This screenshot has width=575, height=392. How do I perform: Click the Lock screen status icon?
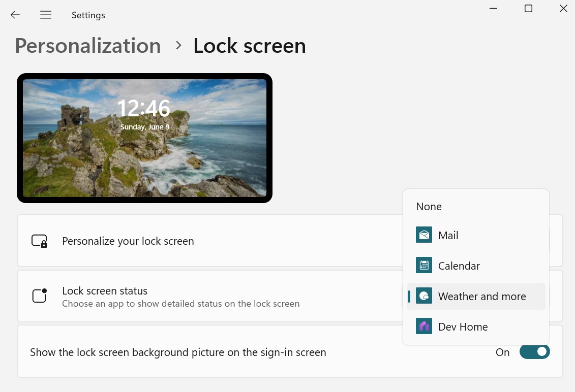pos(39,296)
